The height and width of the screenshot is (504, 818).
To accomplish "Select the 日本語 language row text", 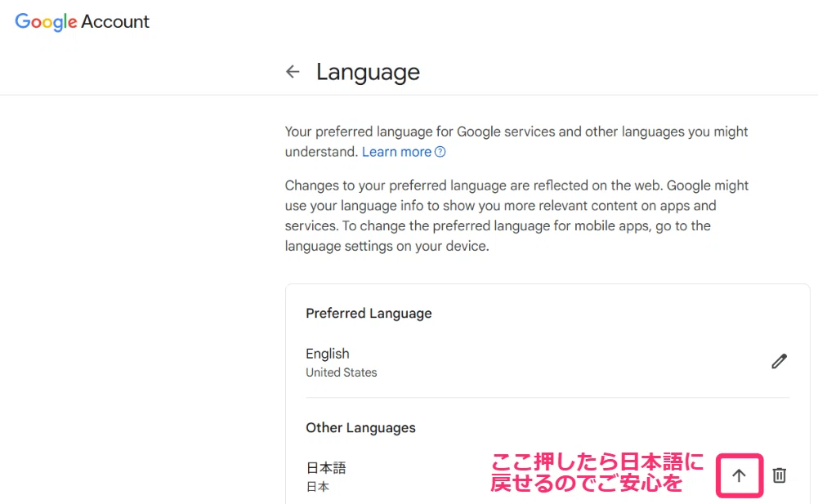I will 326,467.
